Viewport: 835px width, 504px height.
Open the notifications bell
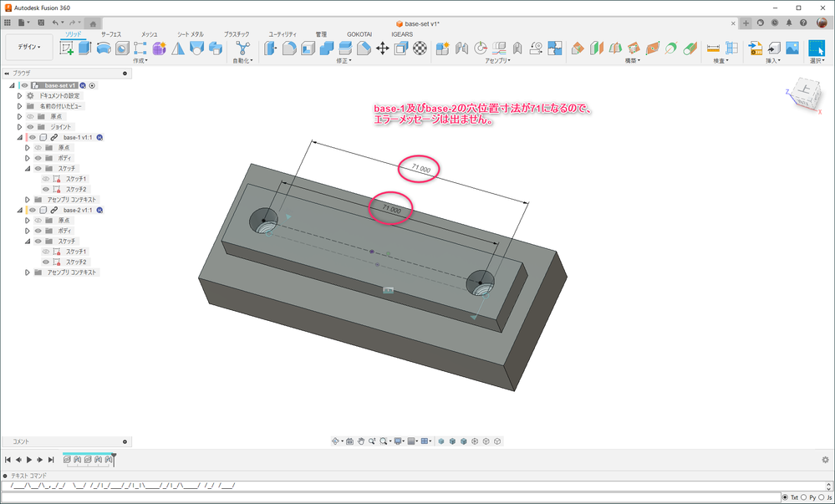point(789,23)
